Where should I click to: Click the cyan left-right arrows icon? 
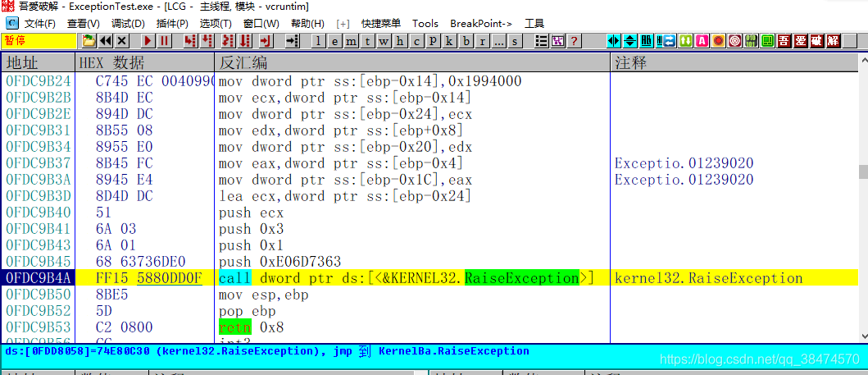click(x=614, y=40)
